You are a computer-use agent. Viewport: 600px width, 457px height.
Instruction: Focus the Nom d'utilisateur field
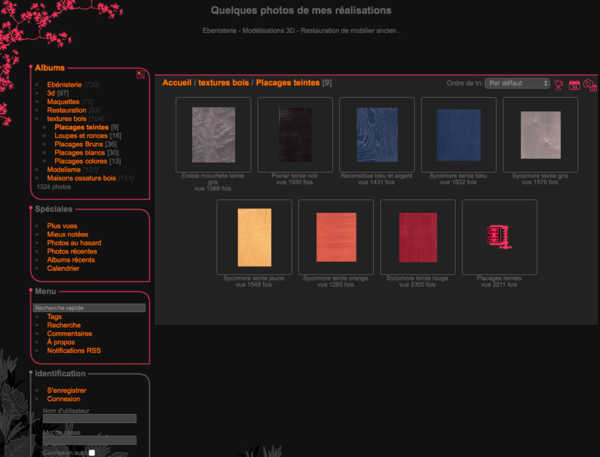[89, 419]
